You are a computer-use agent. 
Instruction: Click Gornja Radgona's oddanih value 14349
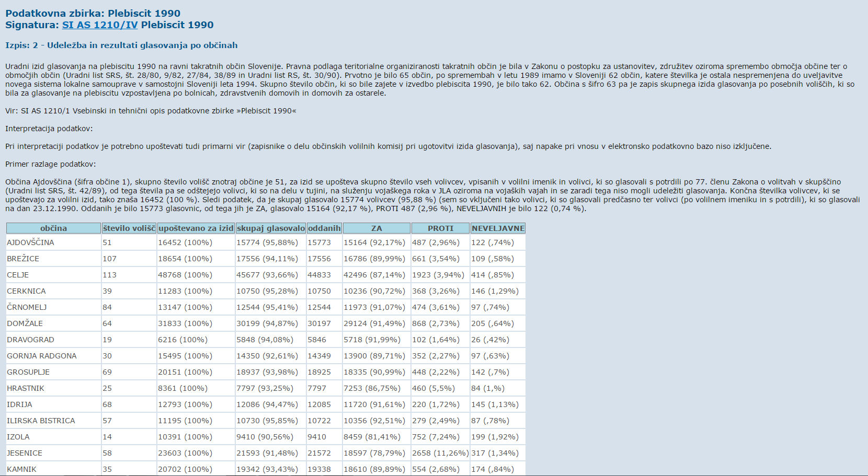319,356
